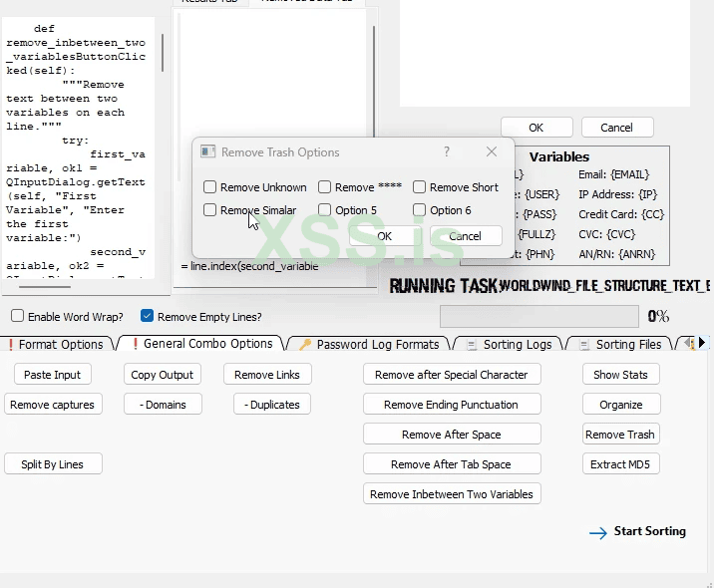Uncheck Remove Empty Lines

[x=147, y=316]
